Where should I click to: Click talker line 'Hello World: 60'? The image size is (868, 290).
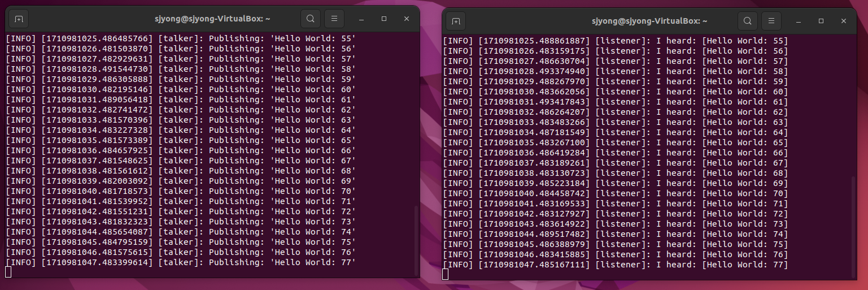(180, 89)
